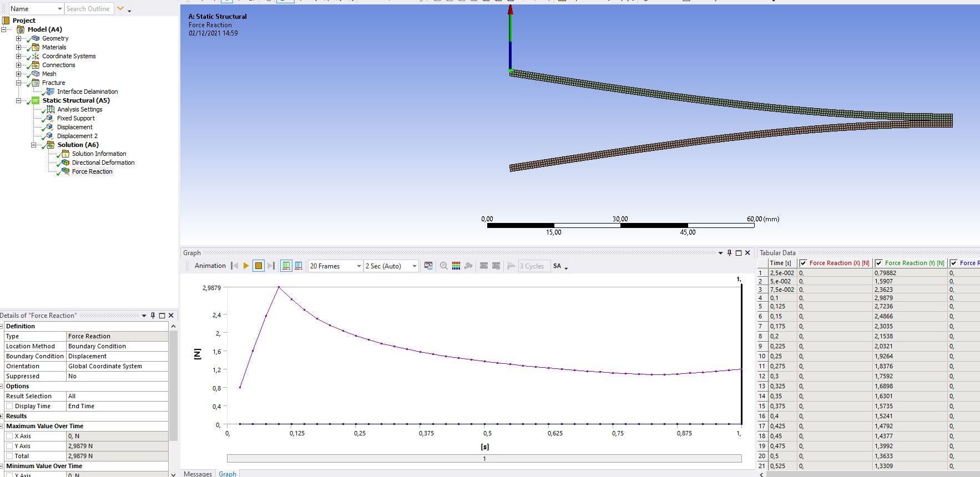980x477 pixels.
Task: Uncheck Force Reaction (Y) column checkbox
Action: [878, 263]
